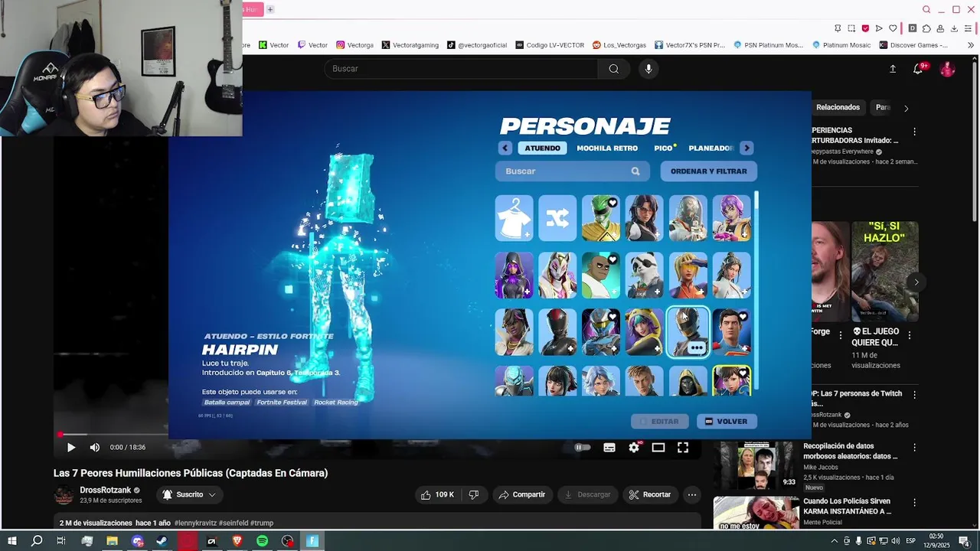Select the Superman outfit

pos(731,332)
